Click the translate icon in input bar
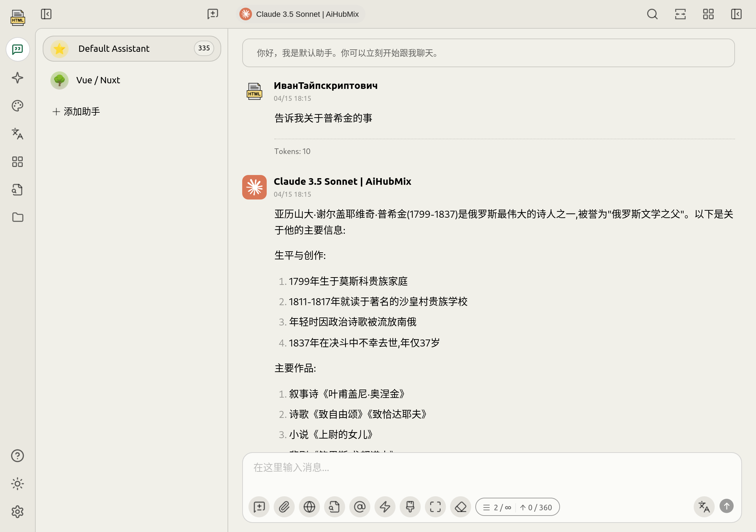 pyautogui.click(x=704, y=507)
